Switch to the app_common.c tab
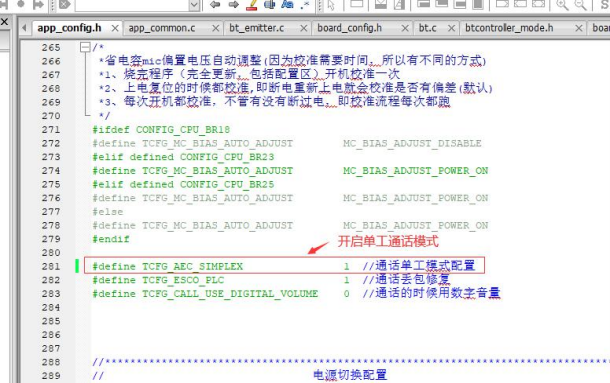The height and width of the screenshot is (383, 610). click(162, 28)
